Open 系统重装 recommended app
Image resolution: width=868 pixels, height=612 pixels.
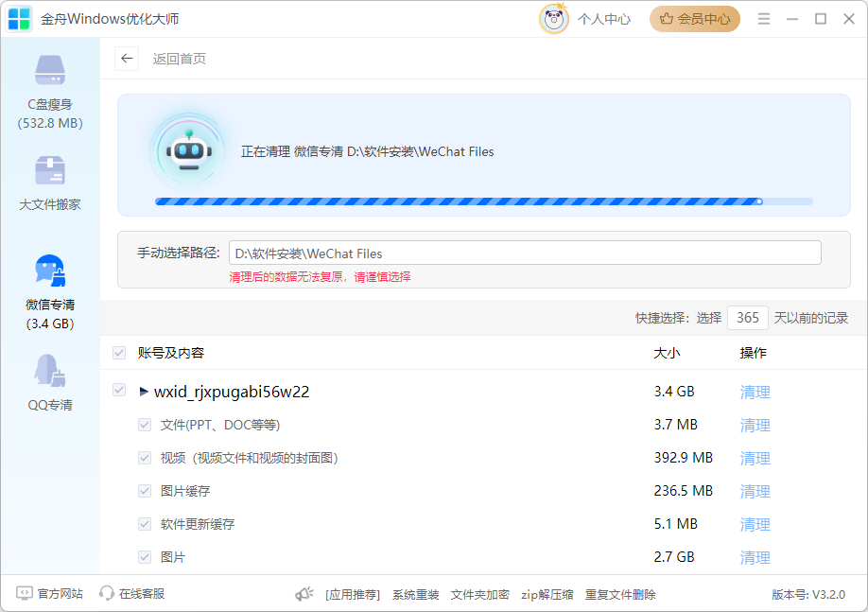pyautogui.click(x=416, y=594)
